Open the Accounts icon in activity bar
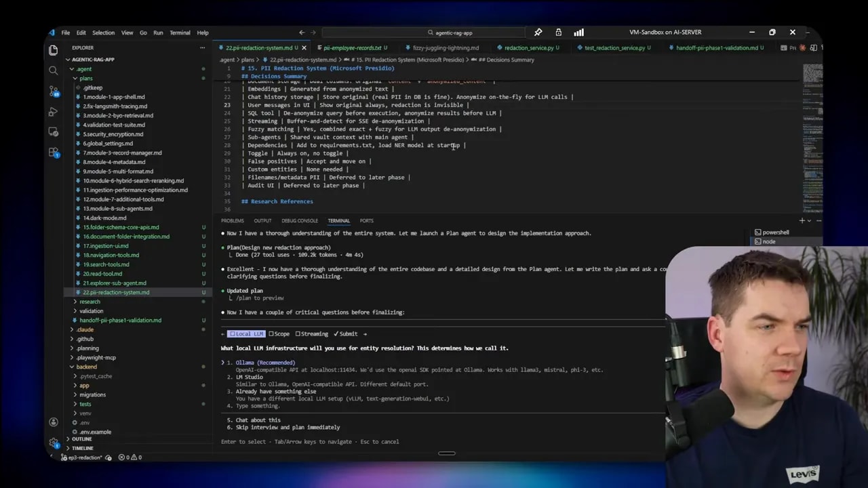 pyautogui.click(x=54, y=422)
